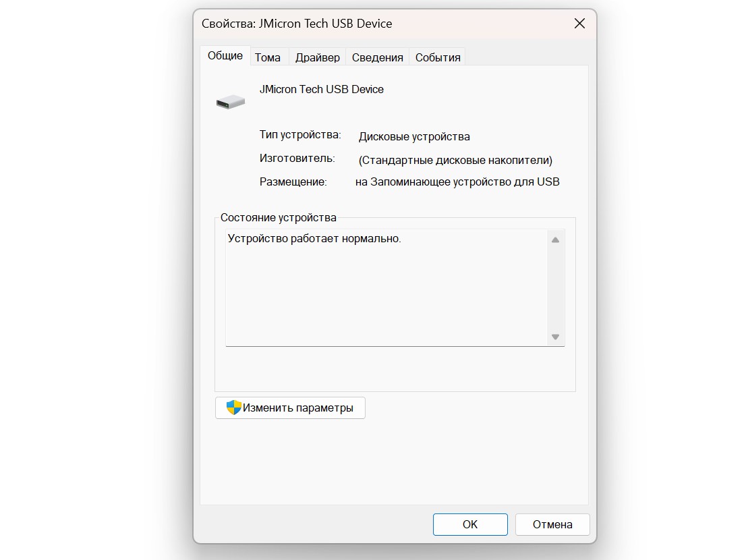Switch to the Тома tab
746x560 pixels.
[x=267, y=57]
